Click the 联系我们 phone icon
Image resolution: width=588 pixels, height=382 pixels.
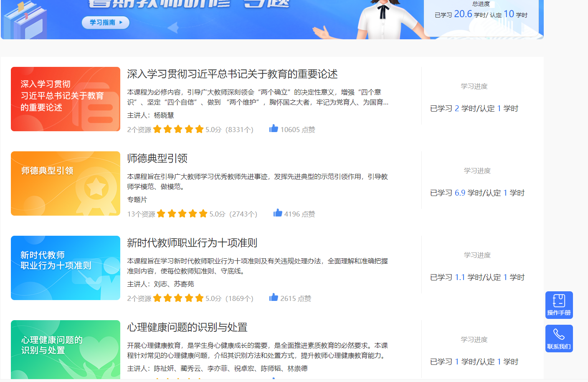tap(559, 338)
